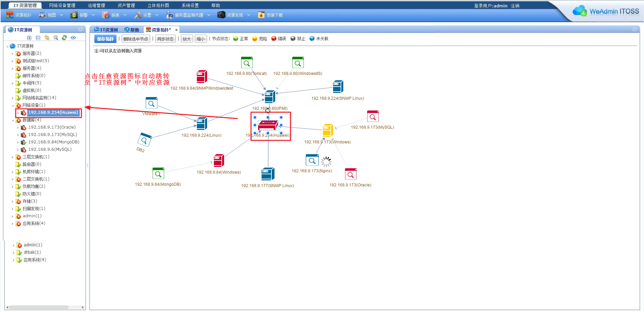The height and width of the screenshot is (312, 644).
Task: Click the 保存拓扑 button
Action: (x=105, y=39)
